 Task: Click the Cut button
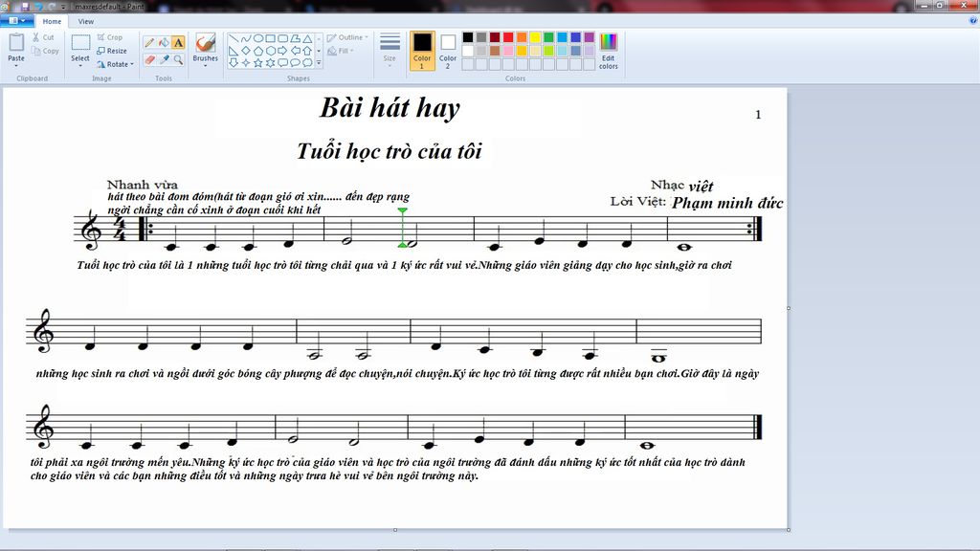coord(43,37)
